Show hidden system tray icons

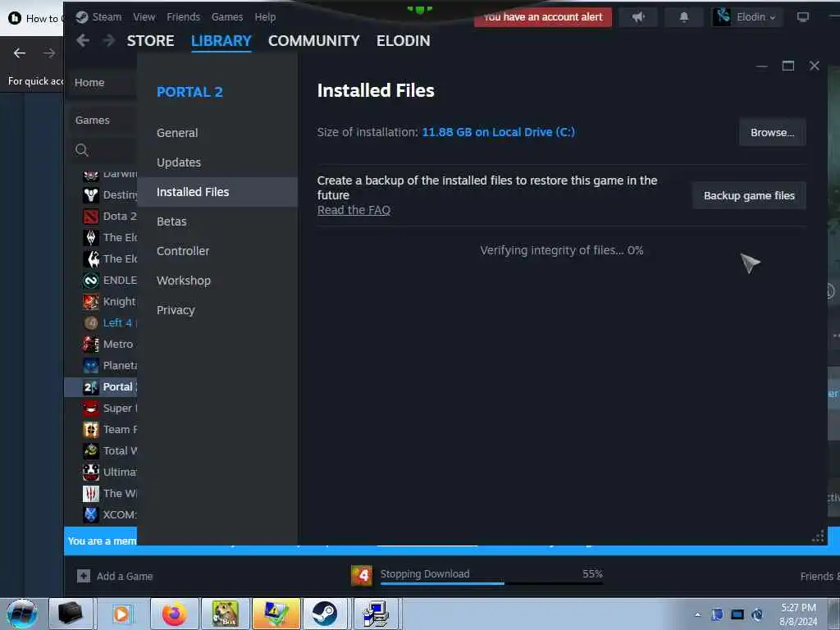click(x=697, y=614)
